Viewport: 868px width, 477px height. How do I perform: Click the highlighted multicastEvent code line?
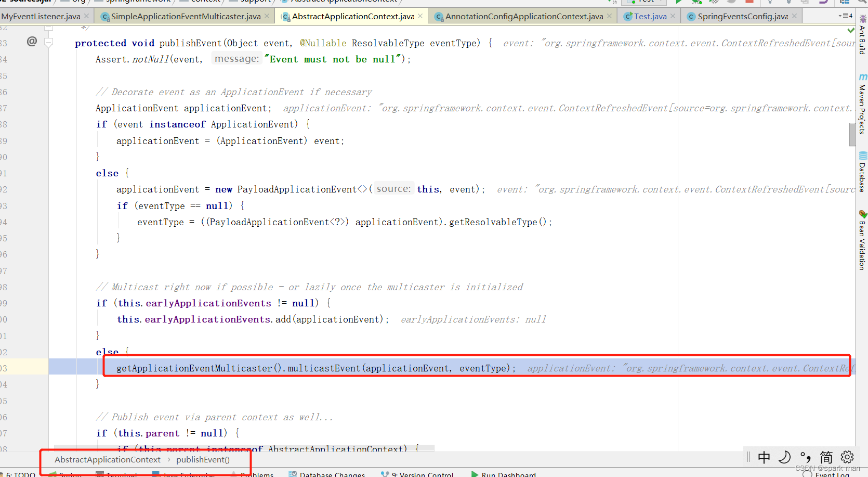[316, 368]
